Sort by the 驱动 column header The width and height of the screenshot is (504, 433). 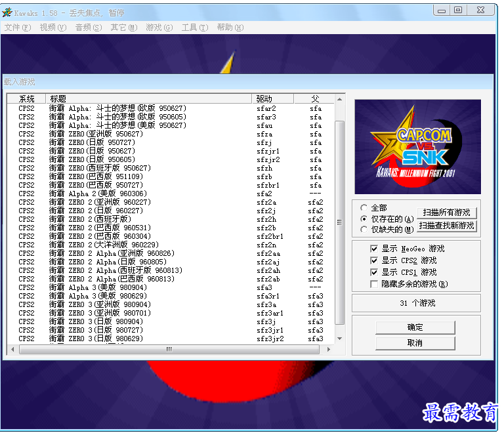click(272, 98)
